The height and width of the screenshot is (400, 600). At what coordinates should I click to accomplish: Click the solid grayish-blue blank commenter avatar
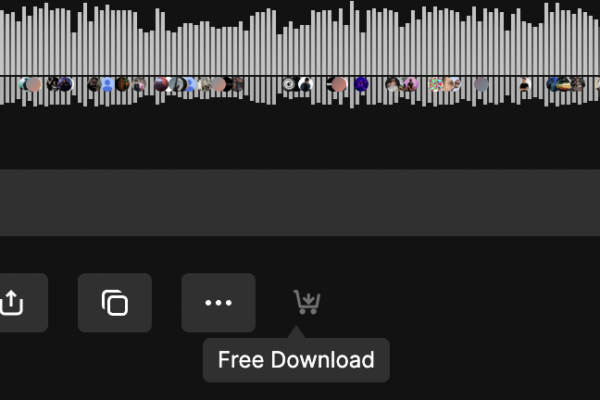(481, 84)
